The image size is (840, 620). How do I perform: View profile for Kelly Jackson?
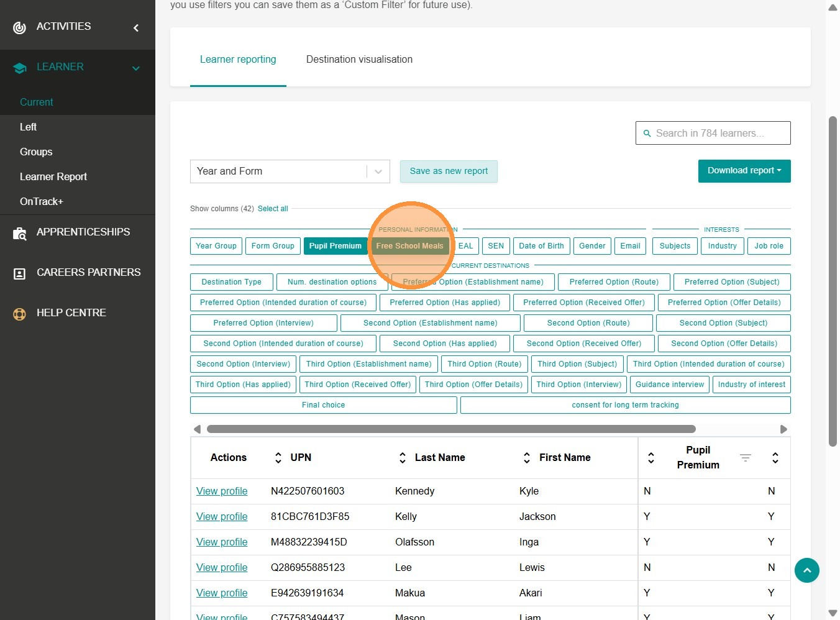(222, 517)
